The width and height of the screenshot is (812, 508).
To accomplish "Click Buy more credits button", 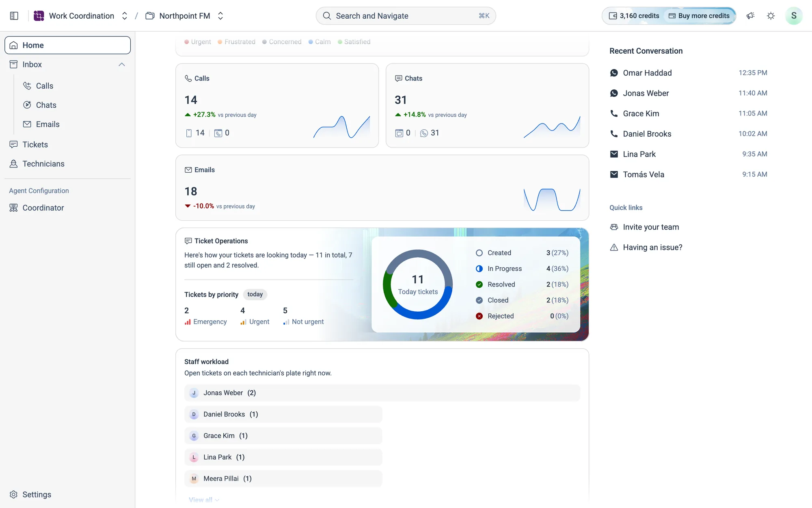I will coord(699,16).
